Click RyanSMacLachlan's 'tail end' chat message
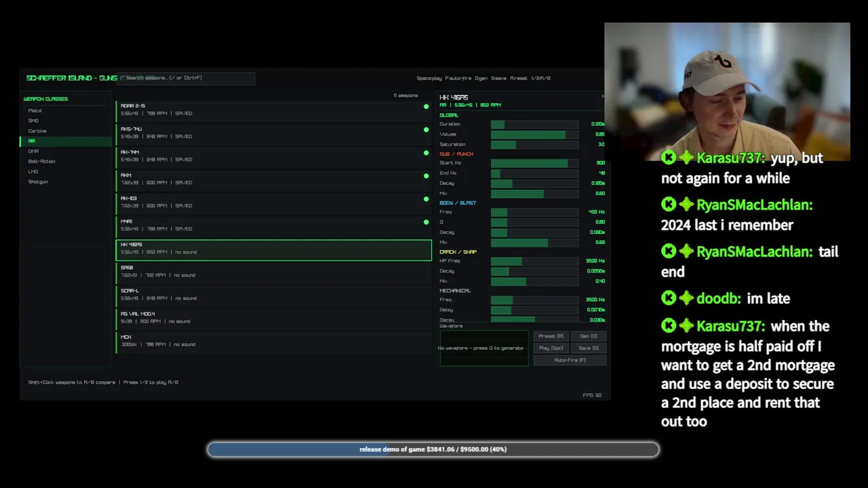Image resolution: width=868 pixels, height=488 pixels. (750, 262)
